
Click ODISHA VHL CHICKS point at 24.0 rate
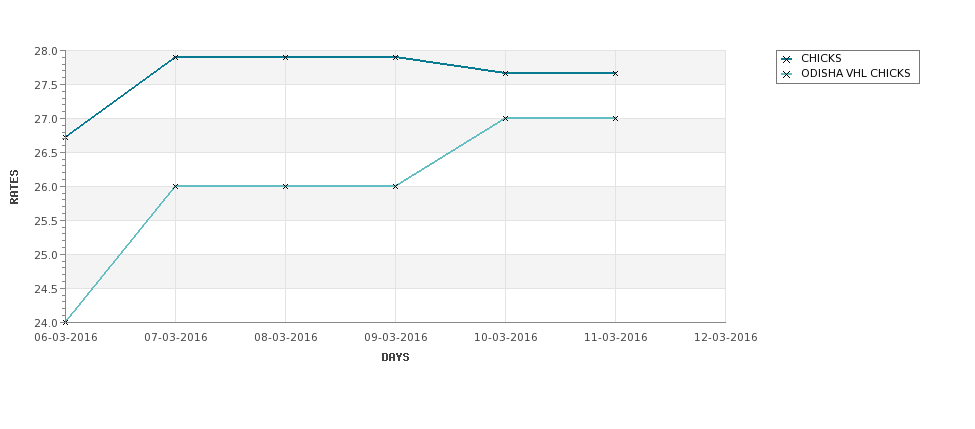coord(65,322)
